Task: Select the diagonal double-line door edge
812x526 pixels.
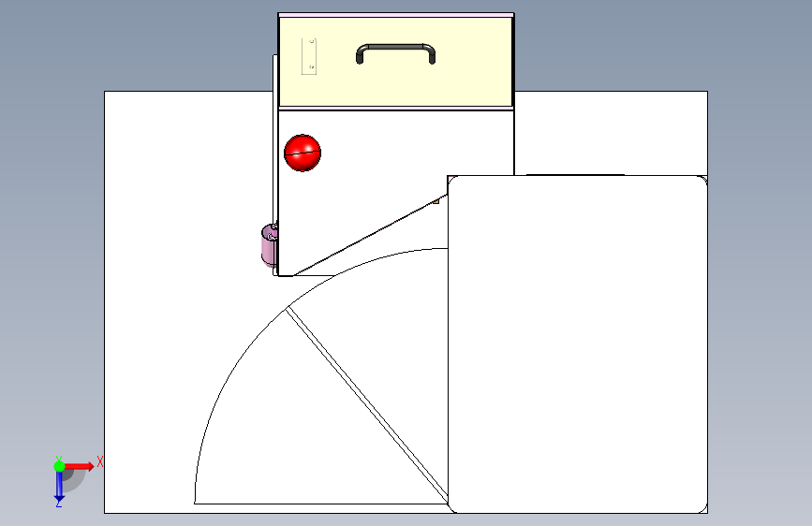Action: 367,404
